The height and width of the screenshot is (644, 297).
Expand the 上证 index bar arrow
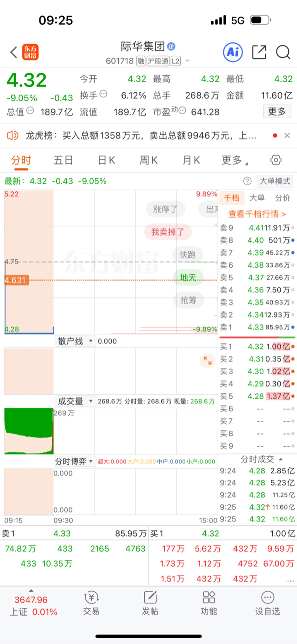[31, 591]
